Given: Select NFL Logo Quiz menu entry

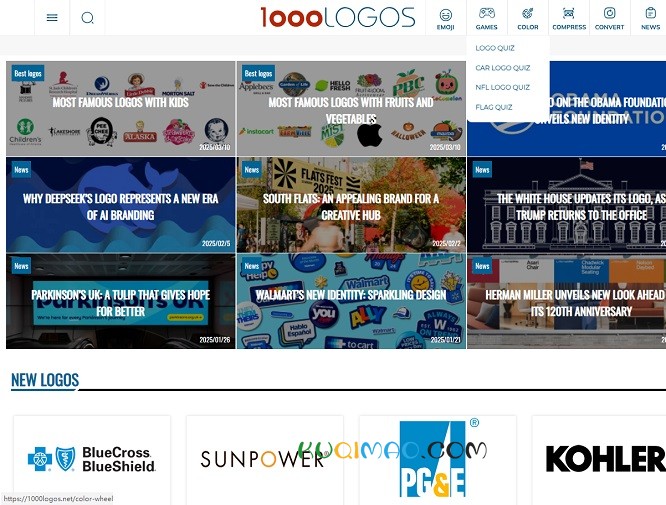Looking at the screenshot, I should click(503, 87).
